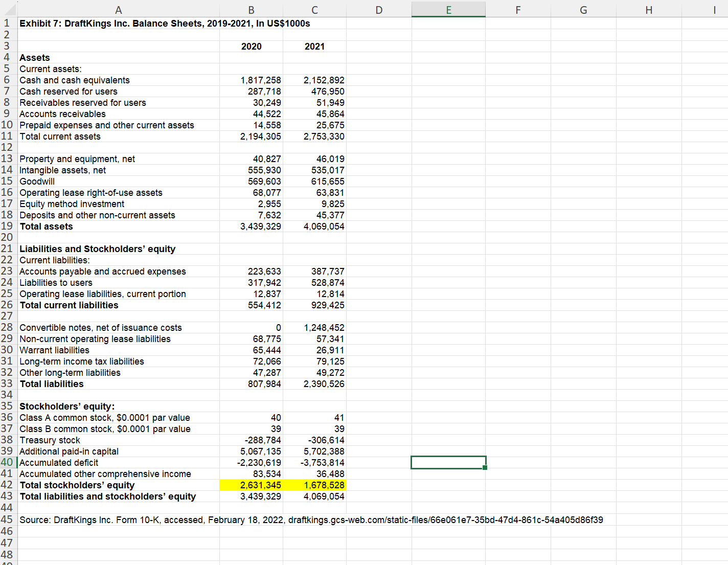Click the 615,655 goodwill value

328,182
